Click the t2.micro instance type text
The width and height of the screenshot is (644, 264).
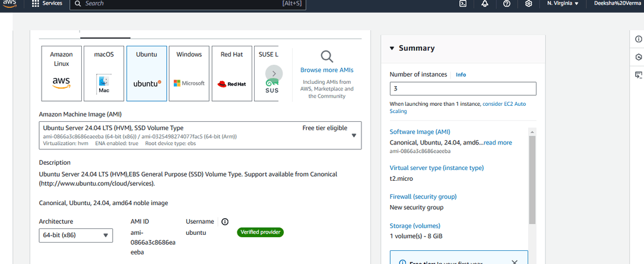[x=401, y=178]
